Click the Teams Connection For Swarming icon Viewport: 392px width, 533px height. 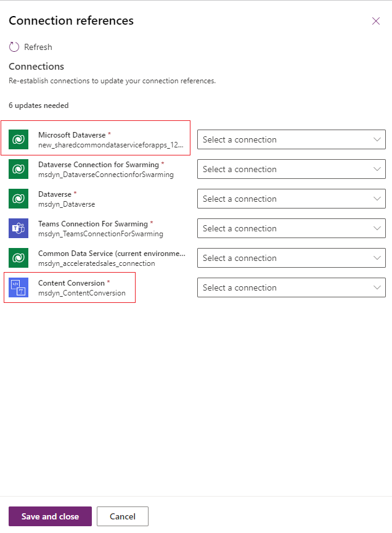pyautogui.click(x=18, y=228)
